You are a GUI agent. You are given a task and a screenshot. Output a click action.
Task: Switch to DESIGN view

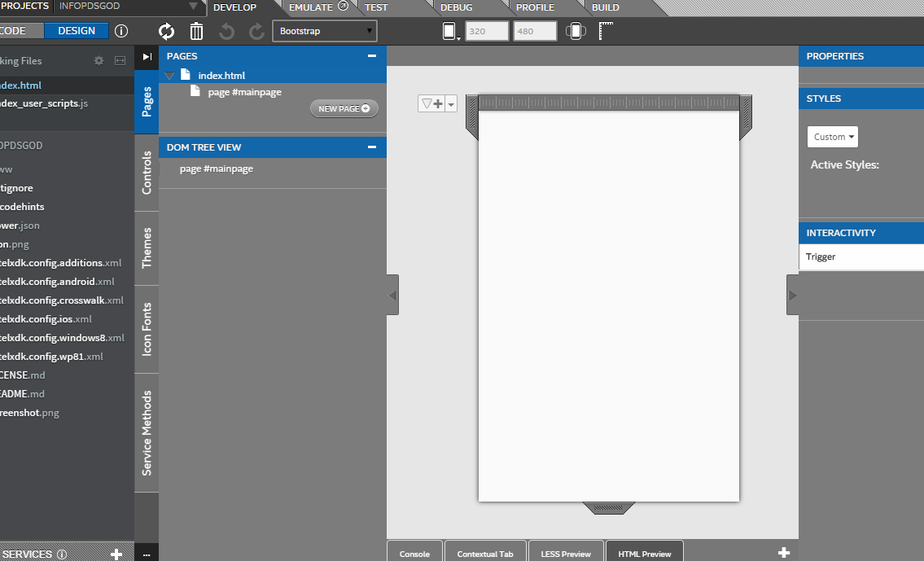tap(77, 31)
